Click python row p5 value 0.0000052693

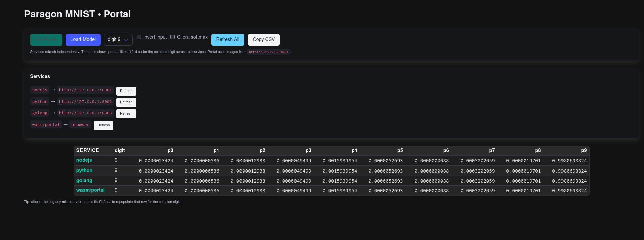(386, 171)
